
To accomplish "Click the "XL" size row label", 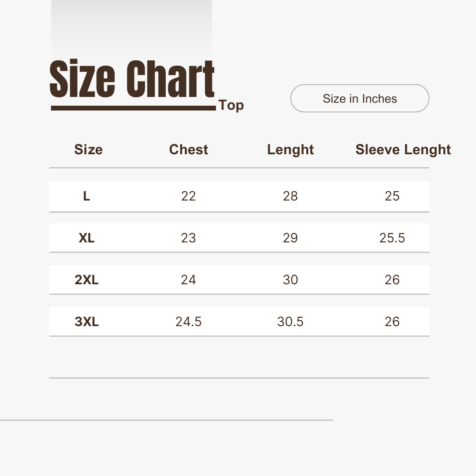I will [x=86, y=238].
